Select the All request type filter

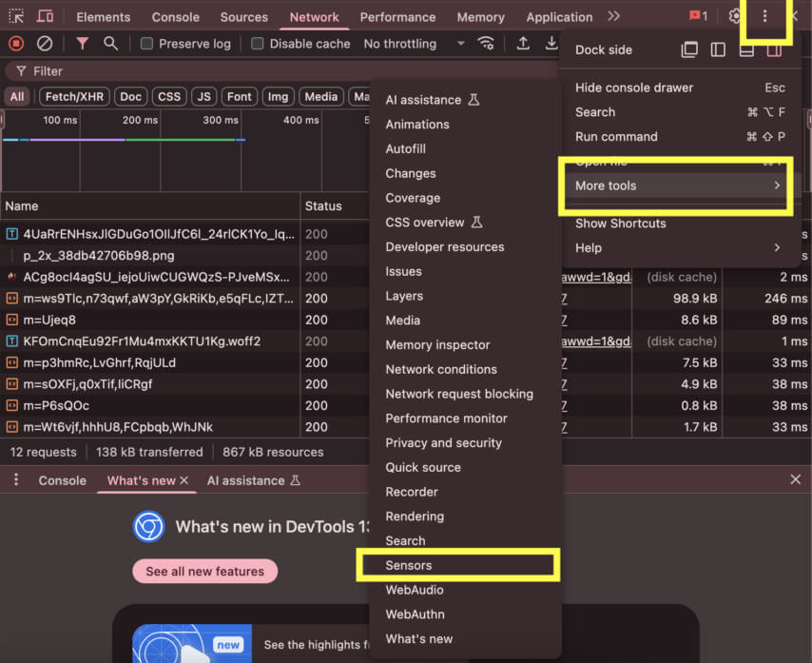coord(17,97)
